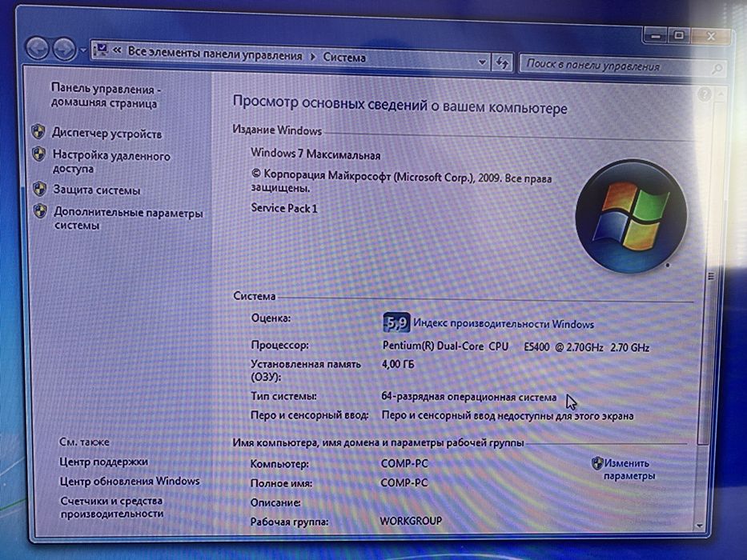
Task: Click 'Service Pack 1' text
Action: (284, 208)
